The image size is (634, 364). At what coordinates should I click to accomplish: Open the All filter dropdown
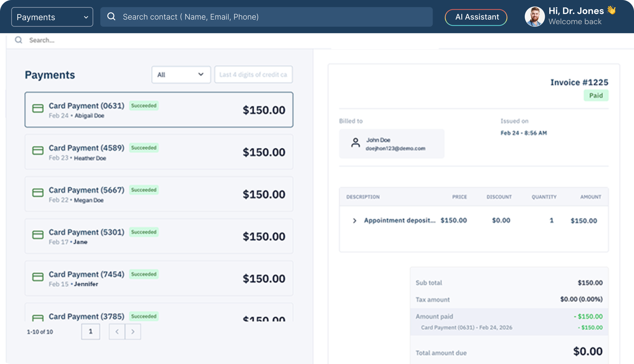[181, 74]
